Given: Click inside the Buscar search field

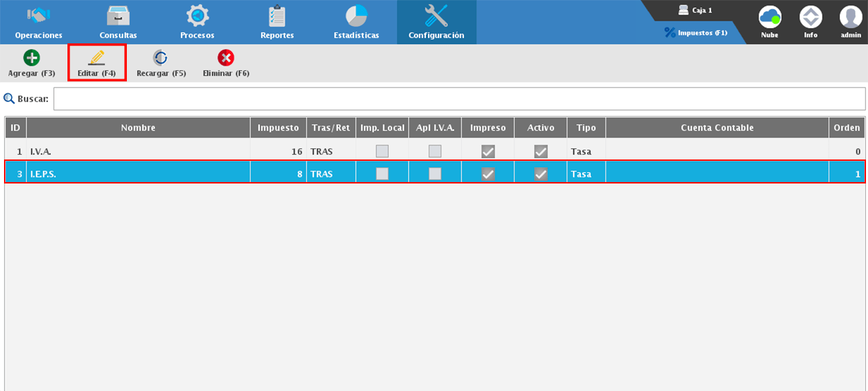Looking at the screenshot, I should click(459, 99).
